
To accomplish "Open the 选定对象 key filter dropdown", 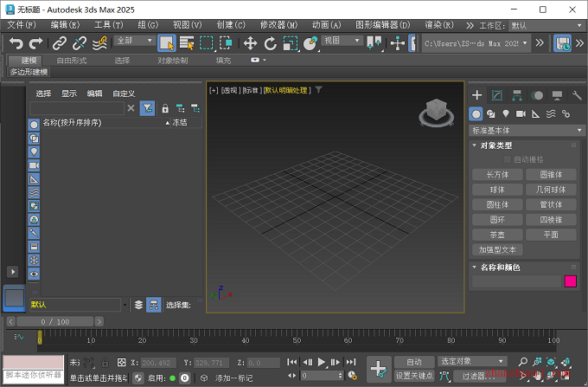I will coord(472,362).
